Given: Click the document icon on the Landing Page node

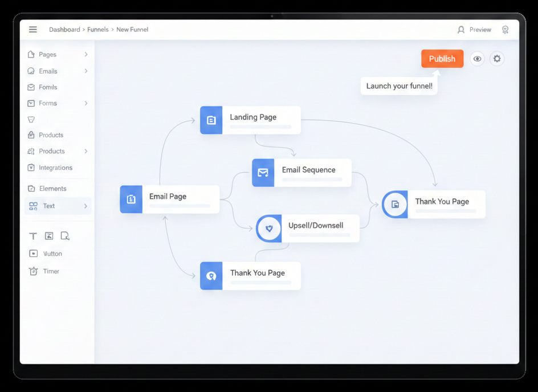Looking at the screenshot, I should point(211,120).
